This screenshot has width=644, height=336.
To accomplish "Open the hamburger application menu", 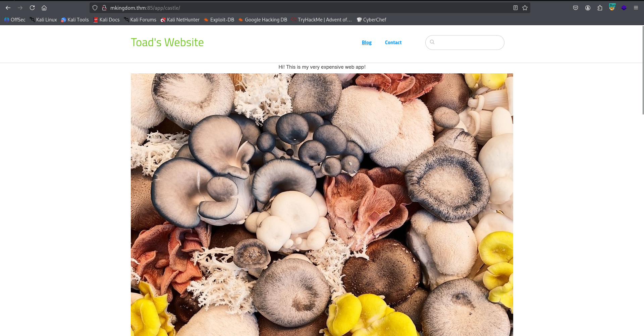I will (x=636, y=8).
